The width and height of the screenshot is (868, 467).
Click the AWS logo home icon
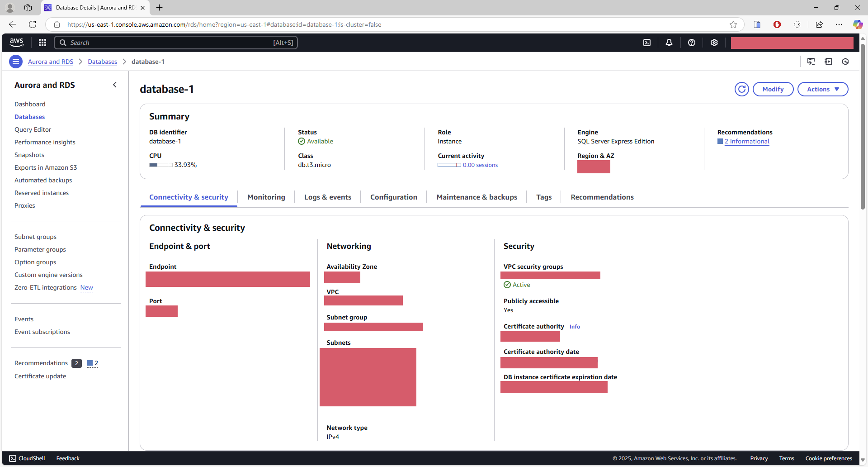coord(17,43)
